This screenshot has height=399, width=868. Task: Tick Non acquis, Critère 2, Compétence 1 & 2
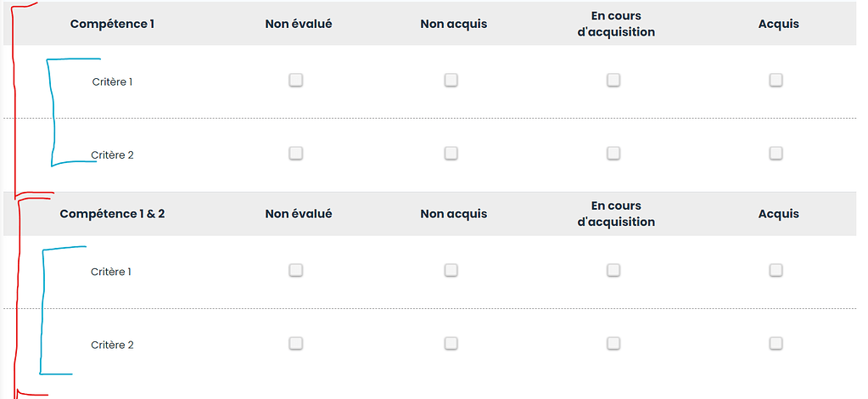coord(451,344)
